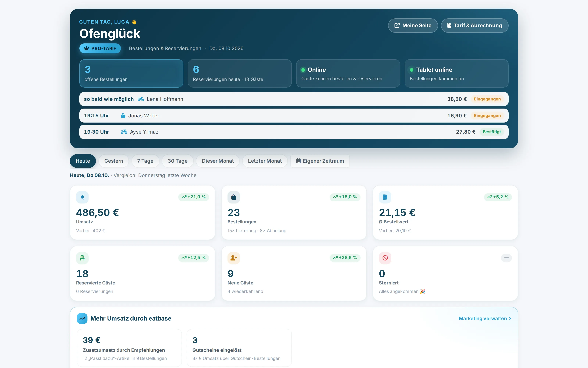
Task: Open Tarif & Abrechnung
Action: (474, 26)
